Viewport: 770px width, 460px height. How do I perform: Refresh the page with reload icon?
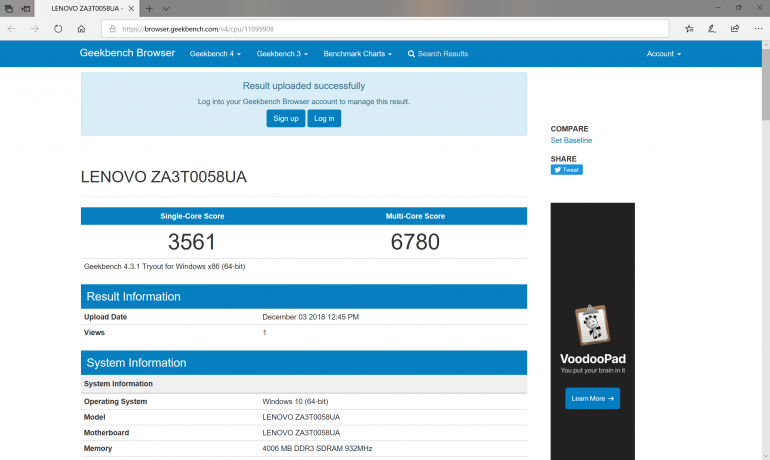60,29
